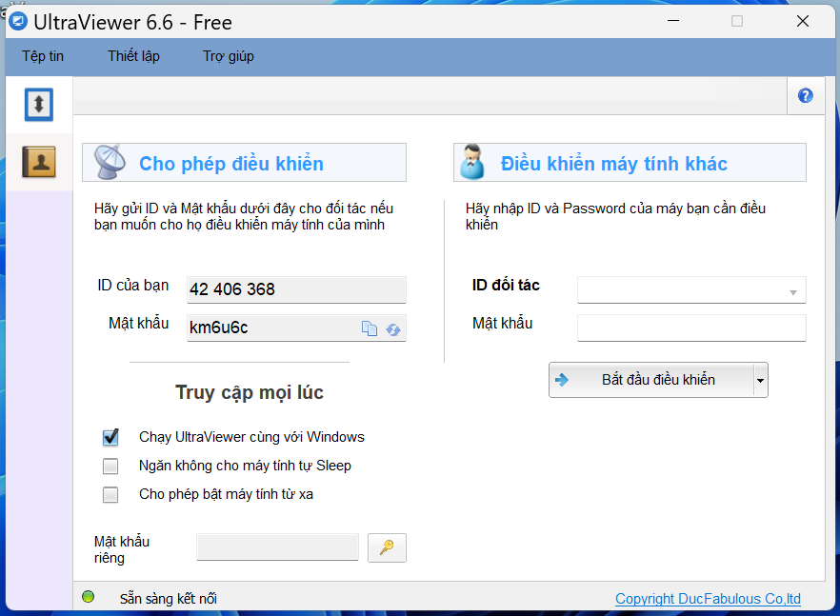Click the Truy cập mọi lúc heading
This screenshot has width=840, height=616.
tap(250, 392)
